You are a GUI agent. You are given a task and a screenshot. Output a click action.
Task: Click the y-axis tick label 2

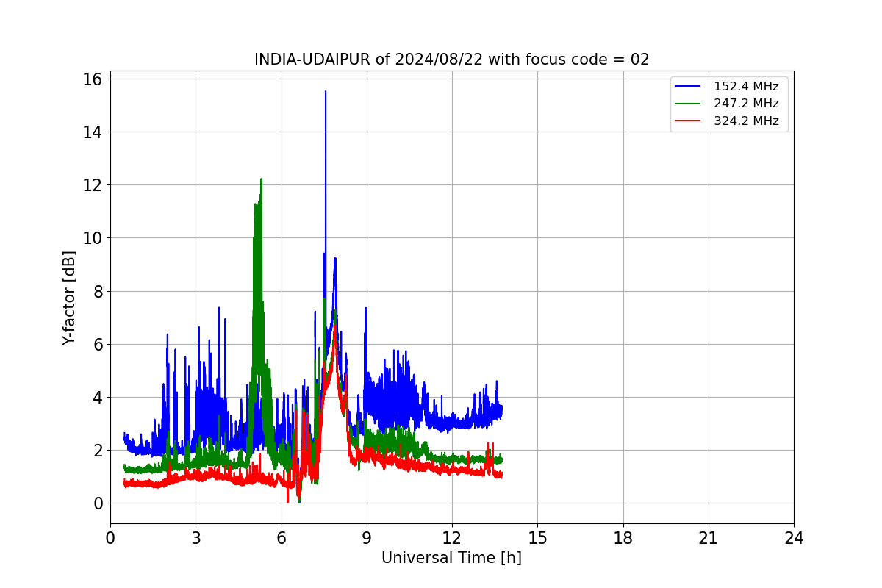pos(98,450)
